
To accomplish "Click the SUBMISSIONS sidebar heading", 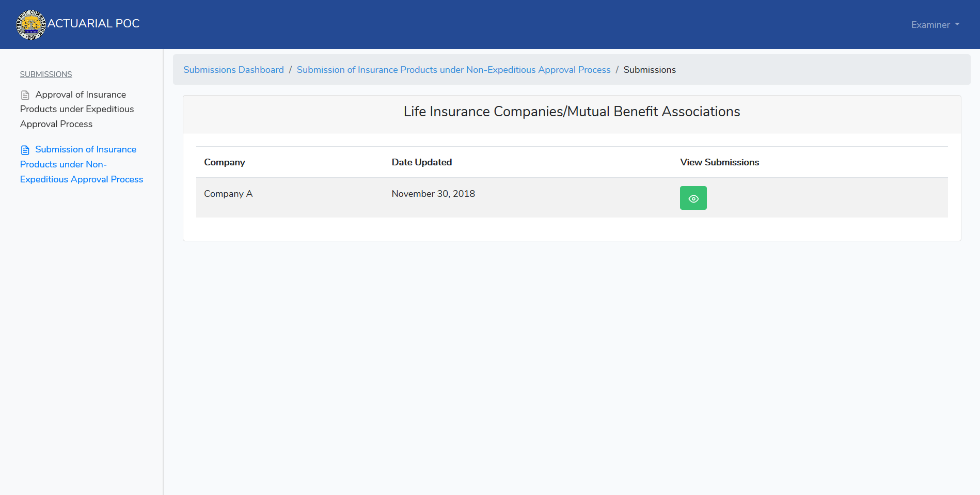I will tap(46, 74).
